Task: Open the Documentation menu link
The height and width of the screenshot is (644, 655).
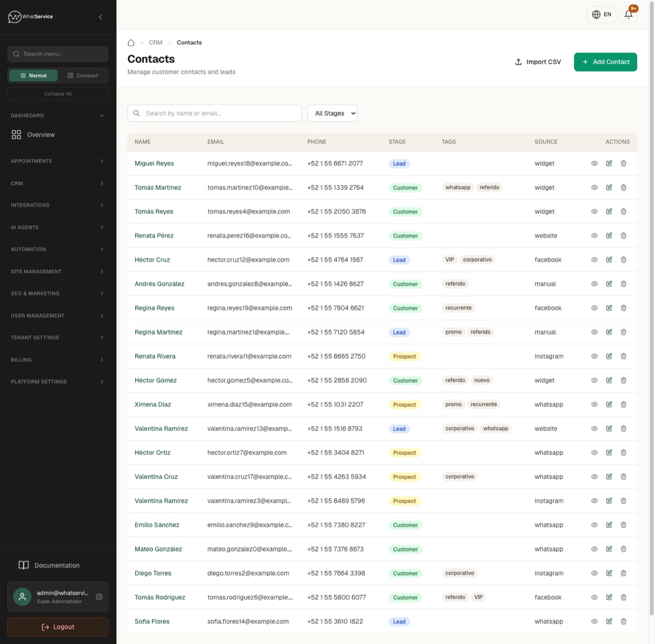Action: coord(58,565)
